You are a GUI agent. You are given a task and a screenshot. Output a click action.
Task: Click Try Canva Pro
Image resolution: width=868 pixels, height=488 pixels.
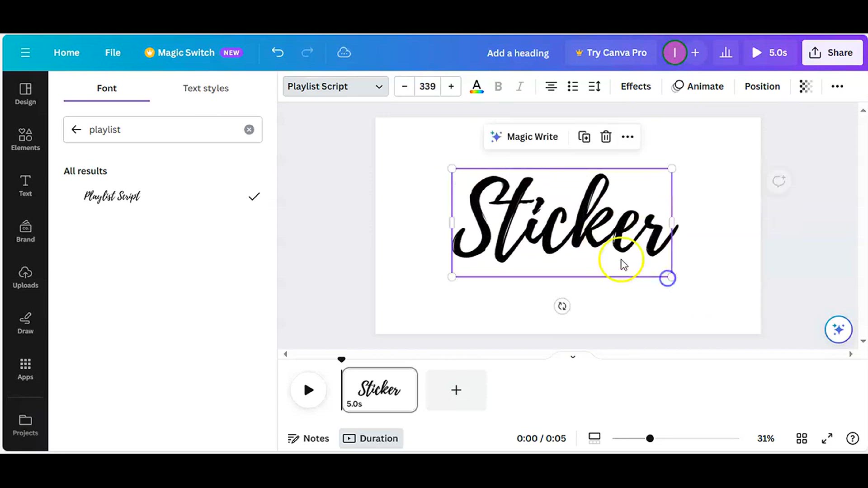click(611, 53)
